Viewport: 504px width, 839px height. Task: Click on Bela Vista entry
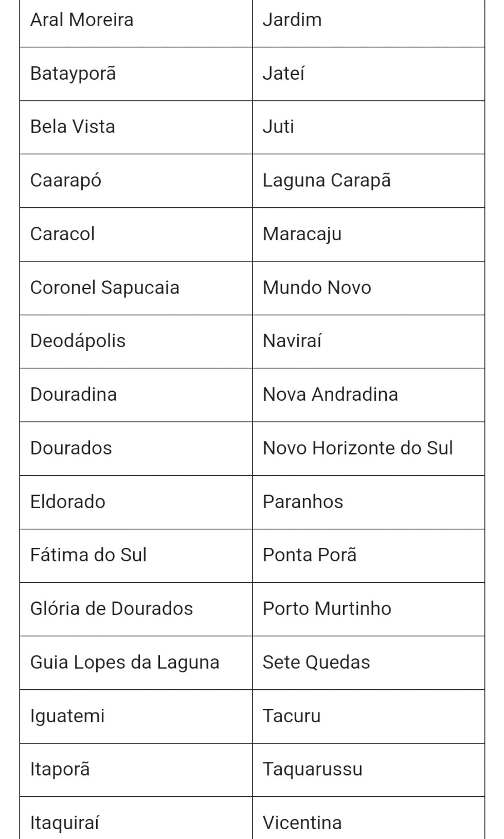73,127
